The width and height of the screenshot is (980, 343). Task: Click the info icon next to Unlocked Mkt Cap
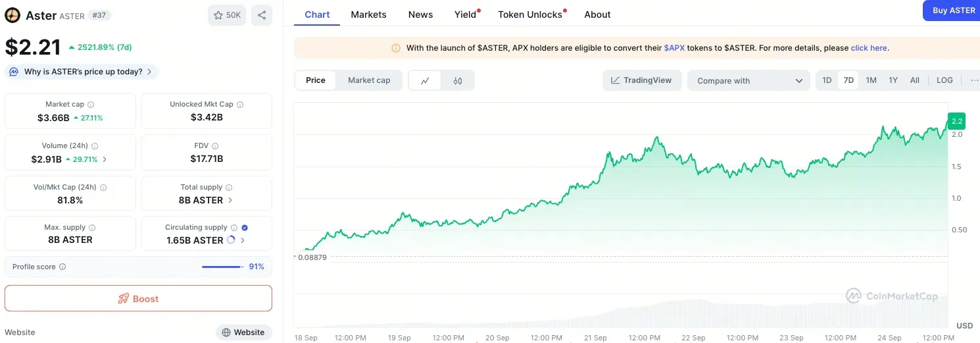[240, 105]
